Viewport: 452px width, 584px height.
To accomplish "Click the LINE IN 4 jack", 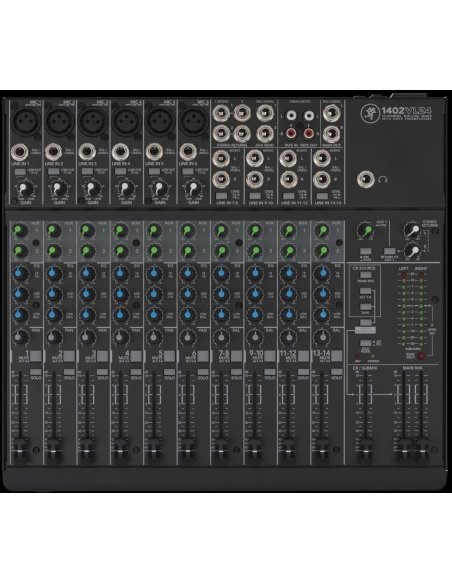I will tap(120, 152).
